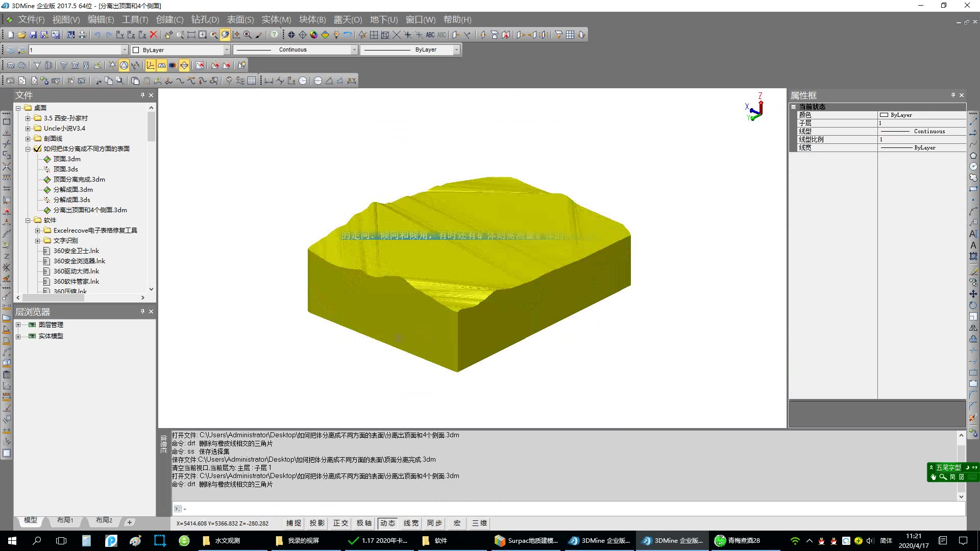The height and width of the screenshot is (551, 980).
Task: Click the help question mark icon
Action: 275,35
